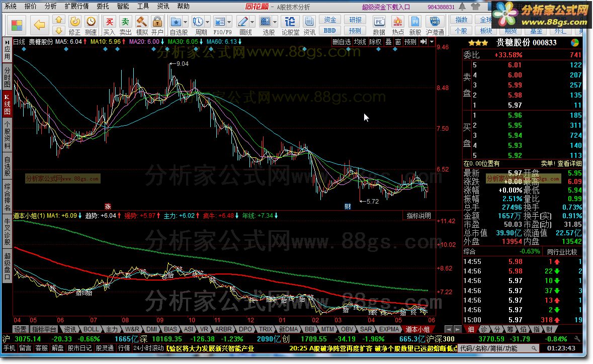Expand the F10/F9 dropdown arrow
This screenshot has width=593, height=364.
click(x=229, y=22)
